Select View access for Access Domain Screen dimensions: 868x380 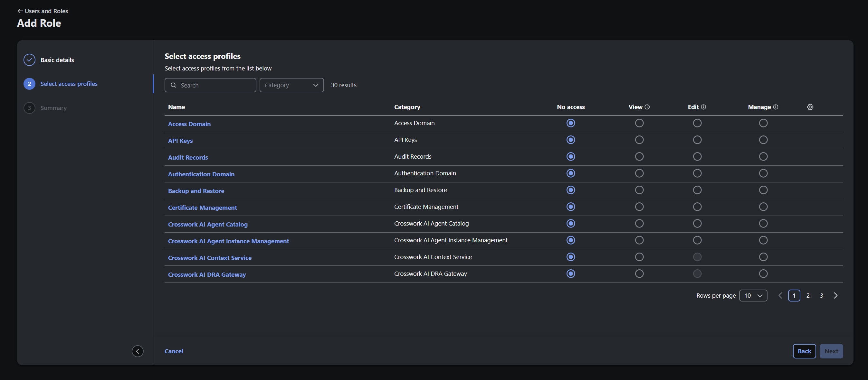(x=639, y=123)
